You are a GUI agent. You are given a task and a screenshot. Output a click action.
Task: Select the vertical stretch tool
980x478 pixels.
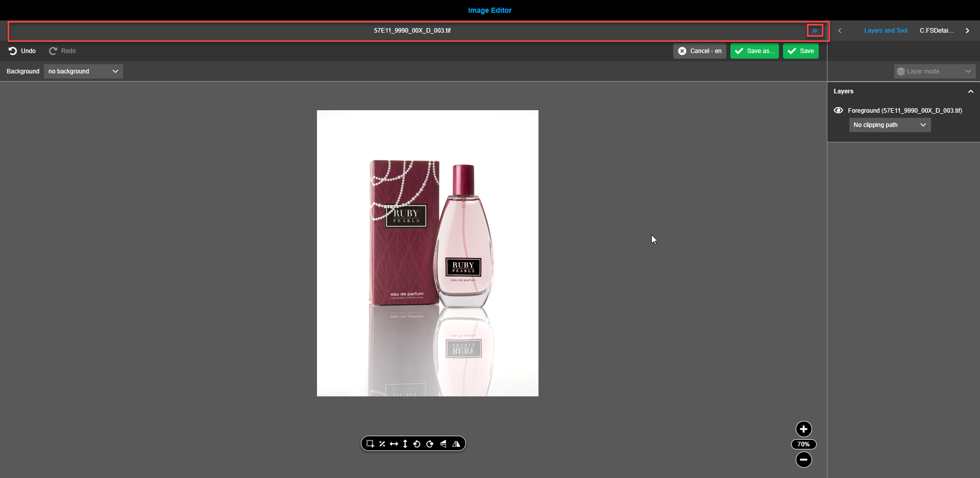(405, 444)
